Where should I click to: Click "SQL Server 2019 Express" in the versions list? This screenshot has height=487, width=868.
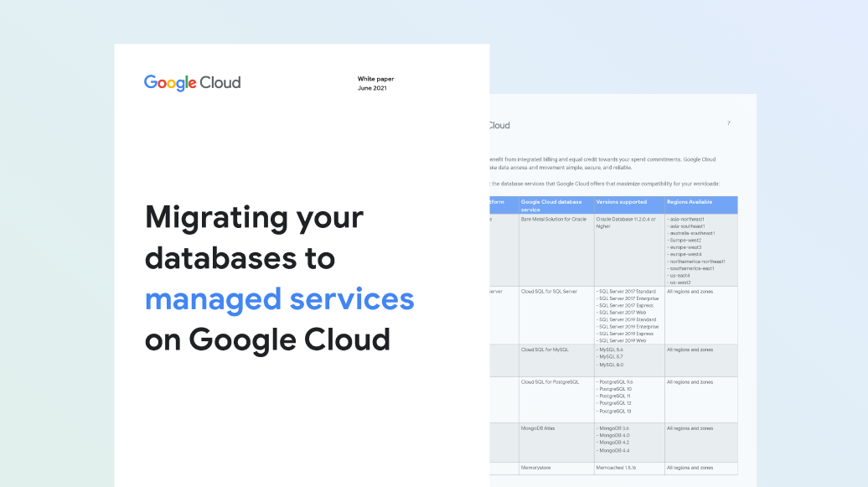pos(625,334)
